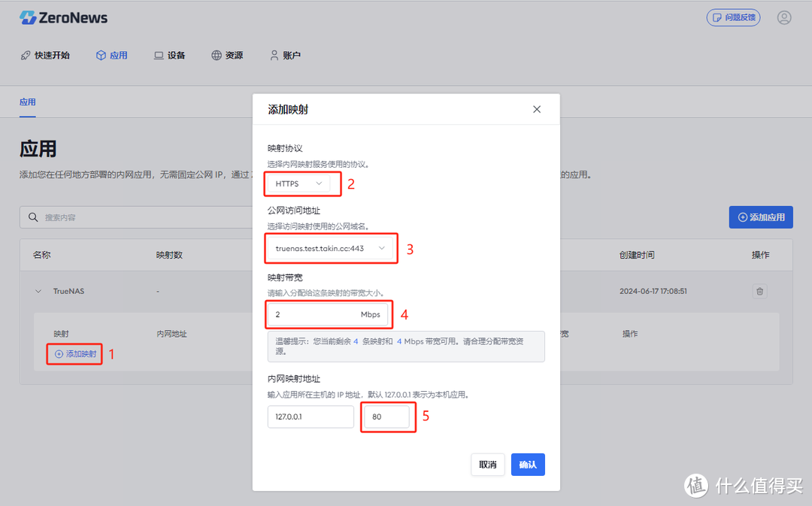The image size is (812, 506).
Task: Click the plus icon beside 添加映射
Action: pos(58,354)
